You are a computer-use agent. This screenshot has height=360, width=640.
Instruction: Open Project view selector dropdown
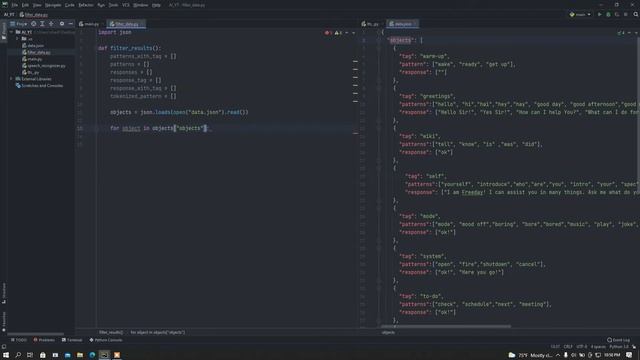pos(18,24)
